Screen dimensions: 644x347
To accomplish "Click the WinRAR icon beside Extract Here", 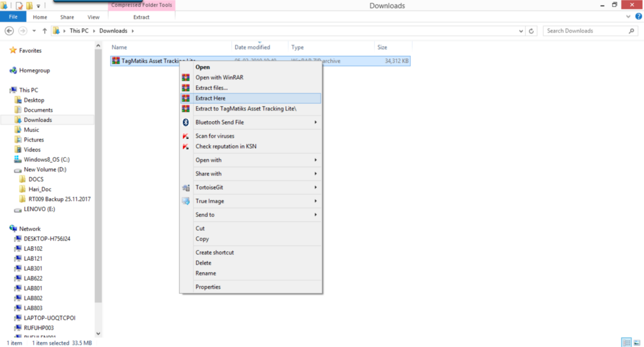I will 186,98.
